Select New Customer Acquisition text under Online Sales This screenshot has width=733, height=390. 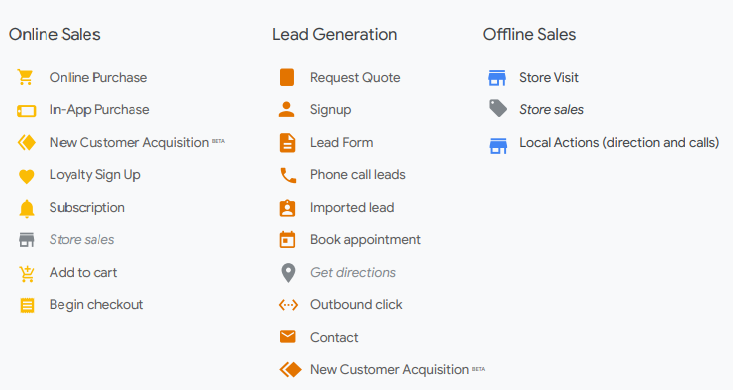tap(129, 142)
